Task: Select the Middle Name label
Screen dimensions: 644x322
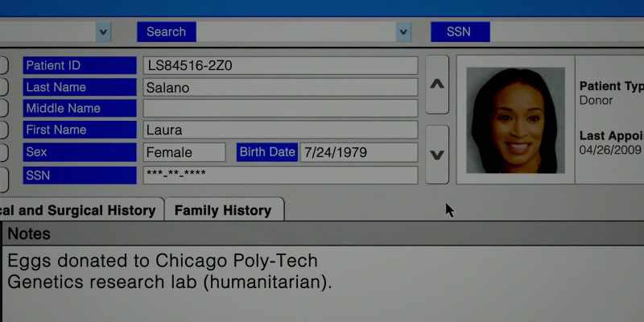Action: (x=80, y=109)
